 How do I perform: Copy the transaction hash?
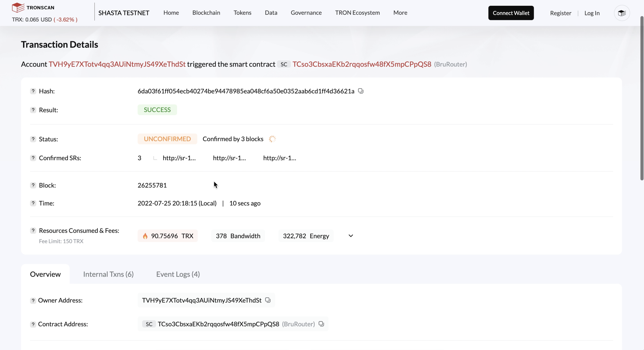tap(361, 91)
